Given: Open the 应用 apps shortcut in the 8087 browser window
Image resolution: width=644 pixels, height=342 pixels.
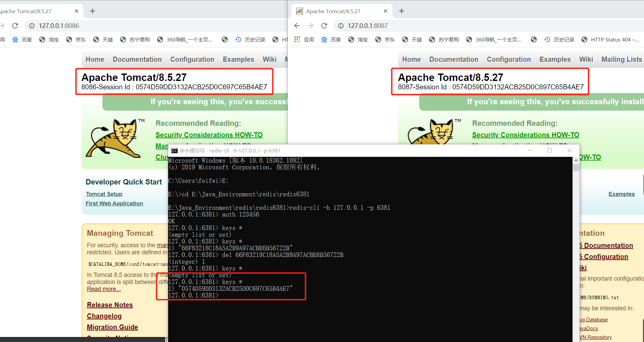Looking at the screenshot, I should coord(304,39).
